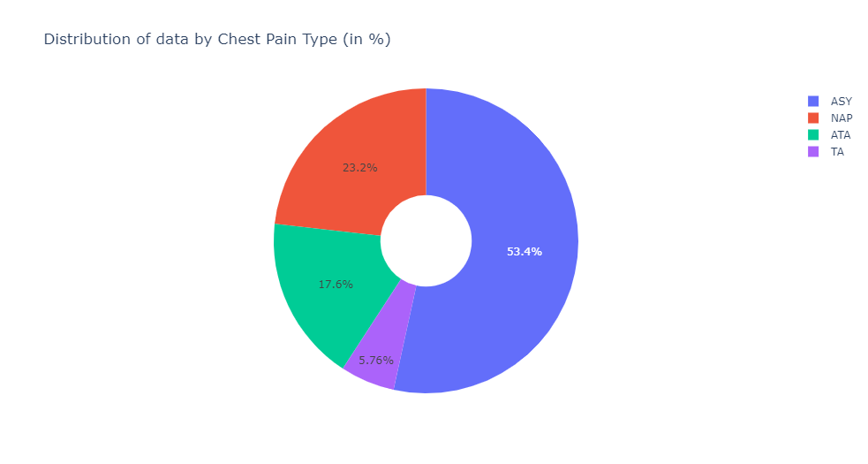Click the green ATA legend color swatch
The image size is (868, 464).
pos(813,134)
